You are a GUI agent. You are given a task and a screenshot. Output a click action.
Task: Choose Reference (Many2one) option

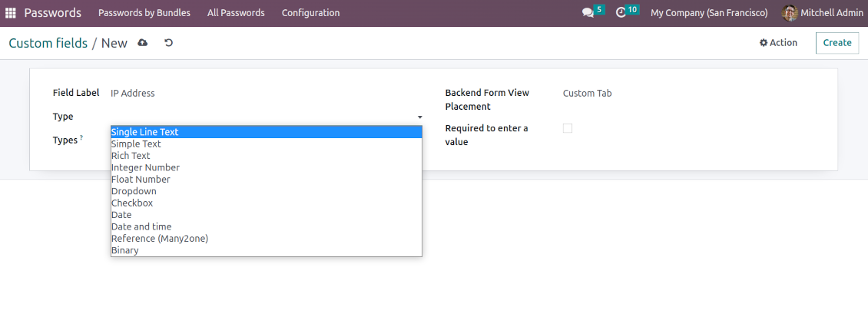pos(267,239)
